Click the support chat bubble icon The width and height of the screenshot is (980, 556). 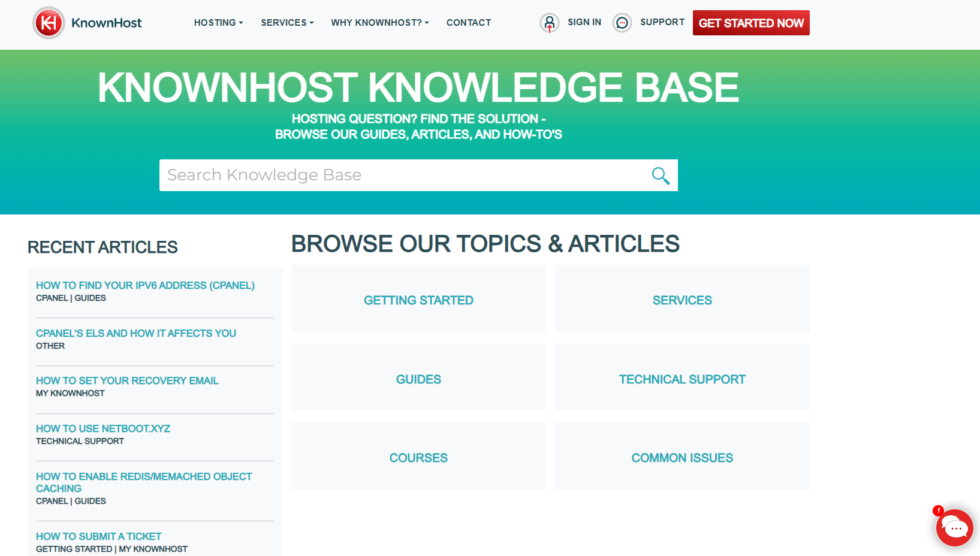click(x=622, y=23)
